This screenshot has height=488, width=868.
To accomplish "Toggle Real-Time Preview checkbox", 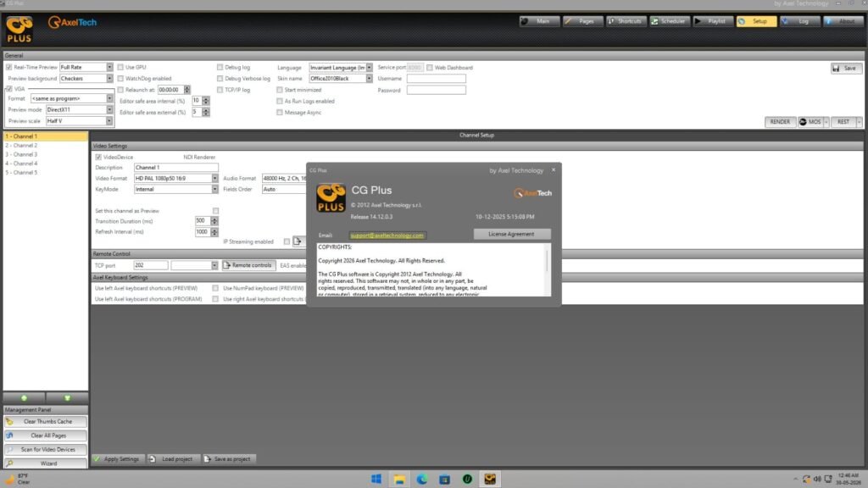I will (x=8, y=68).
